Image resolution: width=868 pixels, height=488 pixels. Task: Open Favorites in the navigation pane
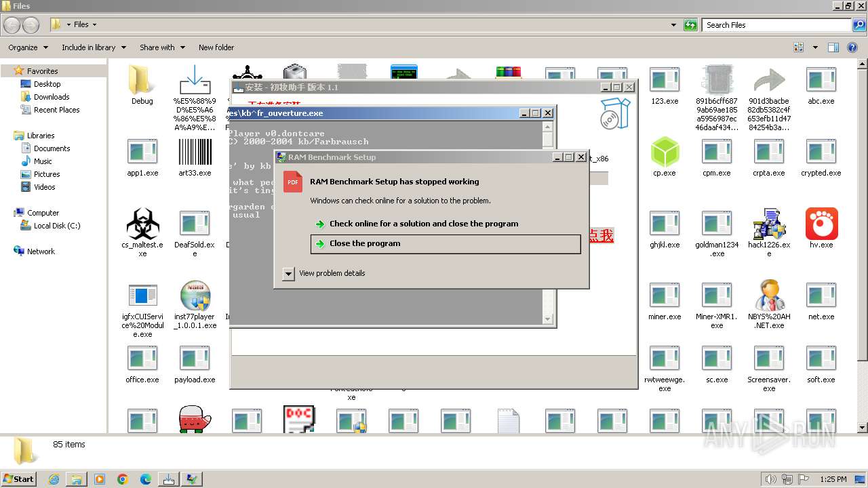pyautogui.click(x=42, y=71)
